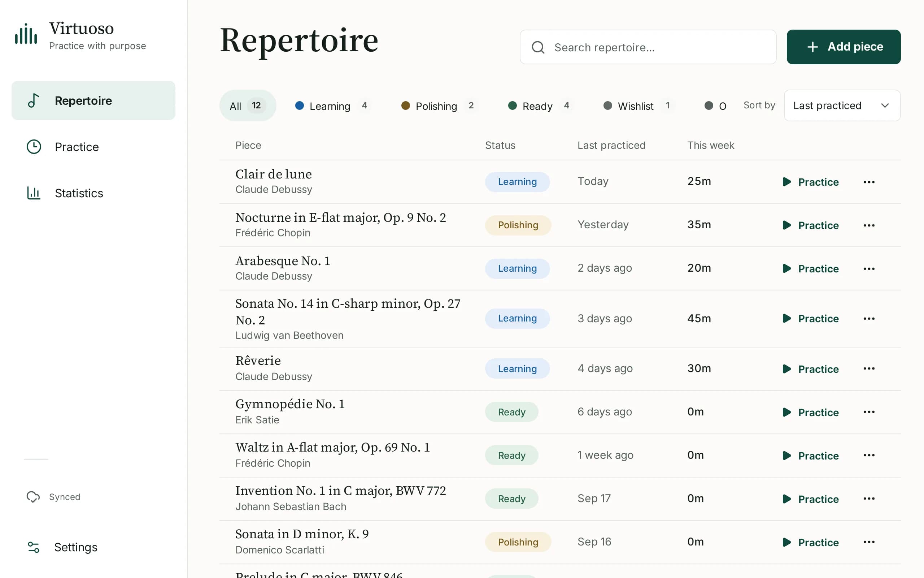The image size is (924, 578).
Task: Click the This week column header
Action: pyautogui.click(x=711, y=145)
